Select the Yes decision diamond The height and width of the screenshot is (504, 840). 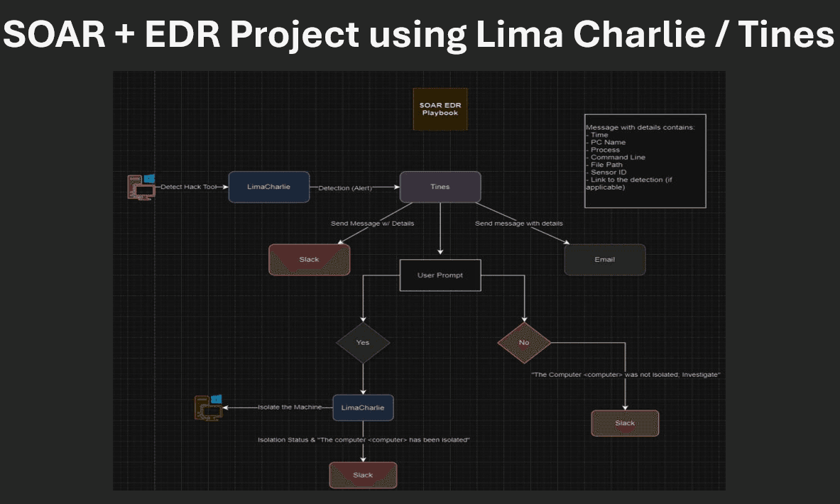363,343
